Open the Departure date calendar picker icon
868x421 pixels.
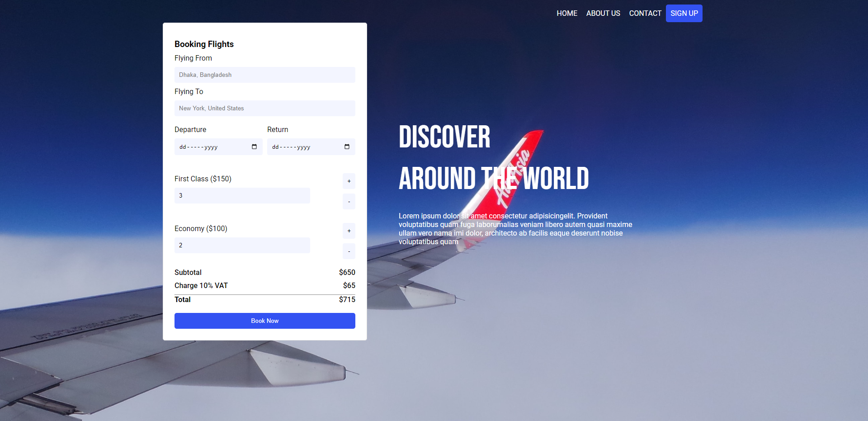coord(254,147)
